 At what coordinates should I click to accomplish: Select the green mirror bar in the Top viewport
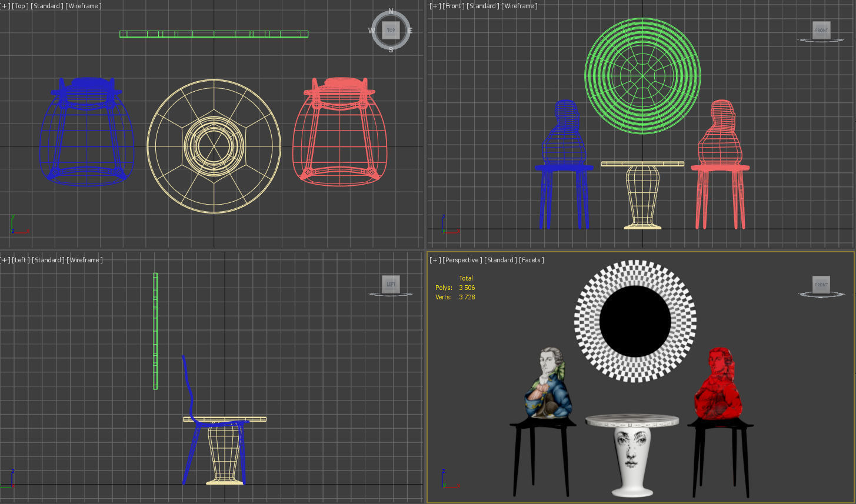pyautogui.click(x=214, y=34)
